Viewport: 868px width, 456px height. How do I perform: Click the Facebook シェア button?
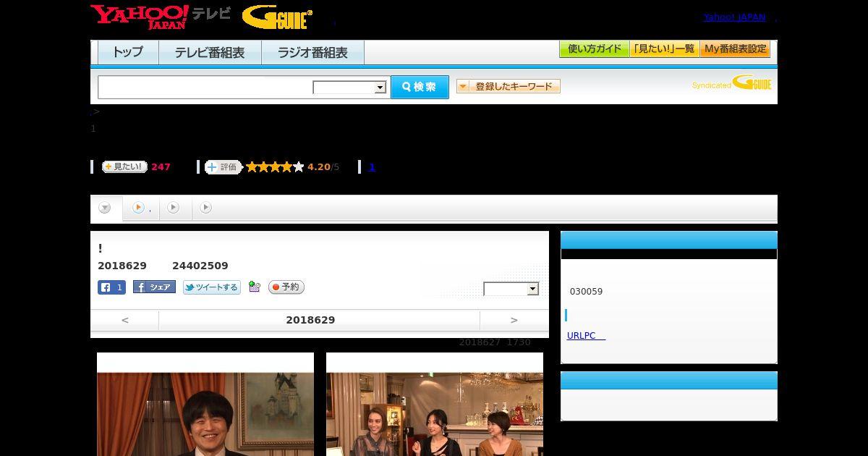(154, 287)
